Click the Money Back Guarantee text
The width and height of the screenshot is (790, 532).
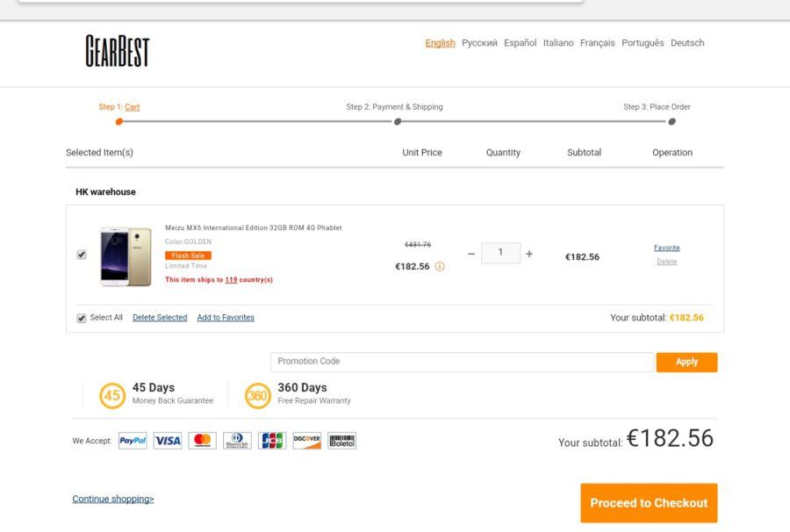coord(173,400)
